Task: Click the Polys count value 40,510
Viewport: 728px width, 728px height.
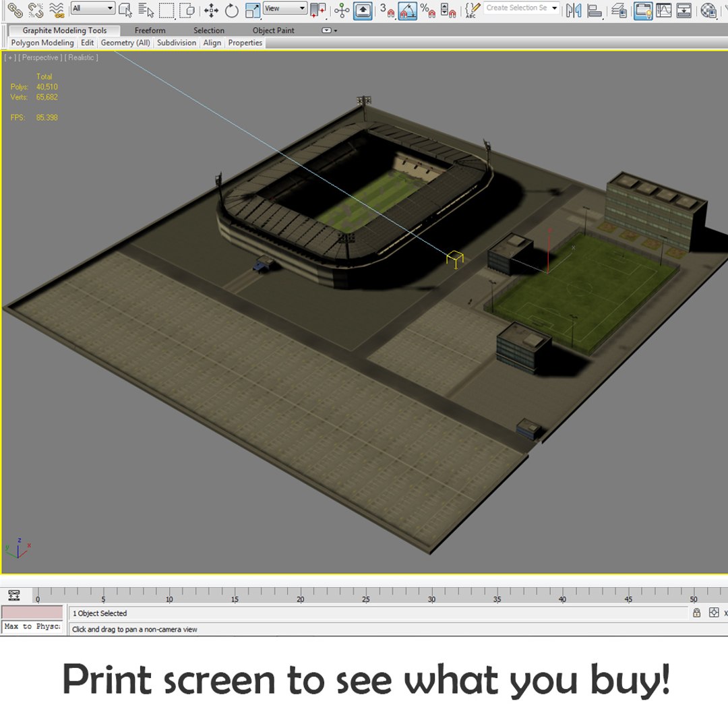Action: tap(47, 87)
